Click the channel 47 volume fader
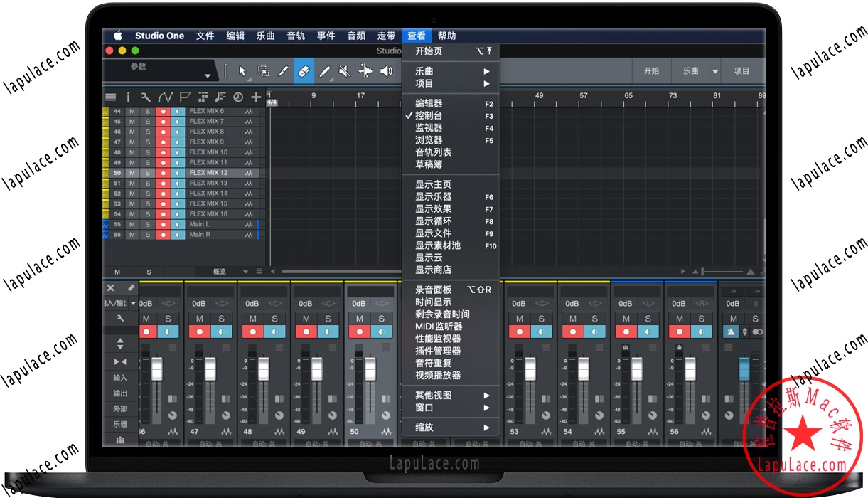 (210, 369)
